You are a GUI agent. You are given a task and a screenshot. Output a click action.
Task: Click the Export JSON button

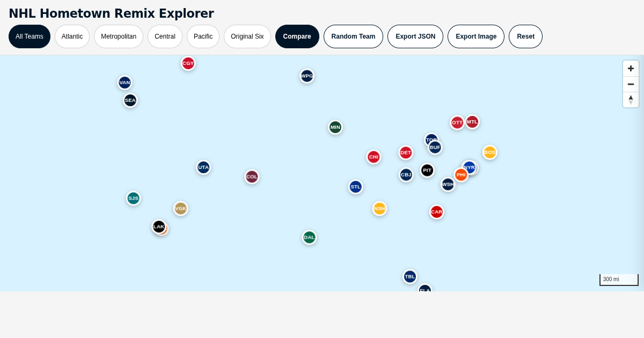[415, 36]
